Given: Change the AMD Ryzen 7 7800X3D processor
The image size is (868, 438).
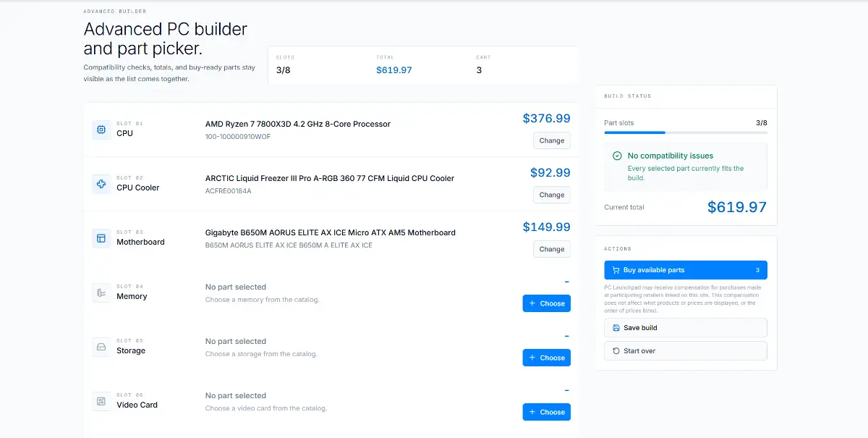Looking at the screenshot, I should [x=552, y=140].
